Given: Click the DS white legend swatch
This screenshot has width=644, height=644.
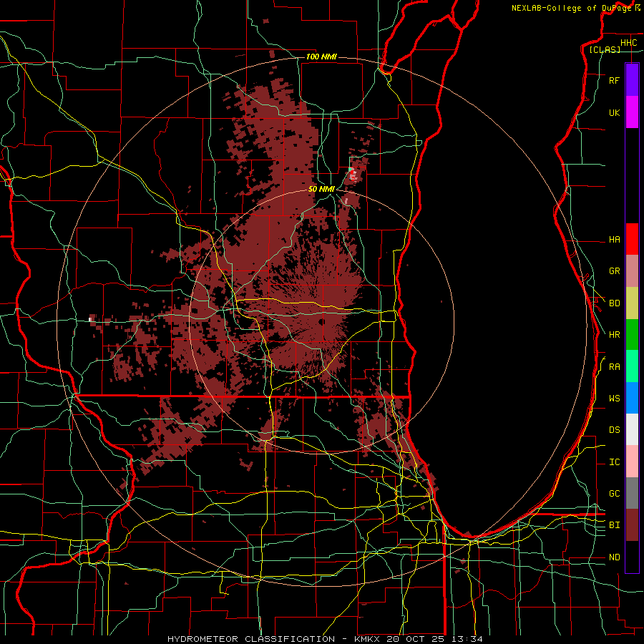Looking at the screenshot, I should tap(632, 429).
